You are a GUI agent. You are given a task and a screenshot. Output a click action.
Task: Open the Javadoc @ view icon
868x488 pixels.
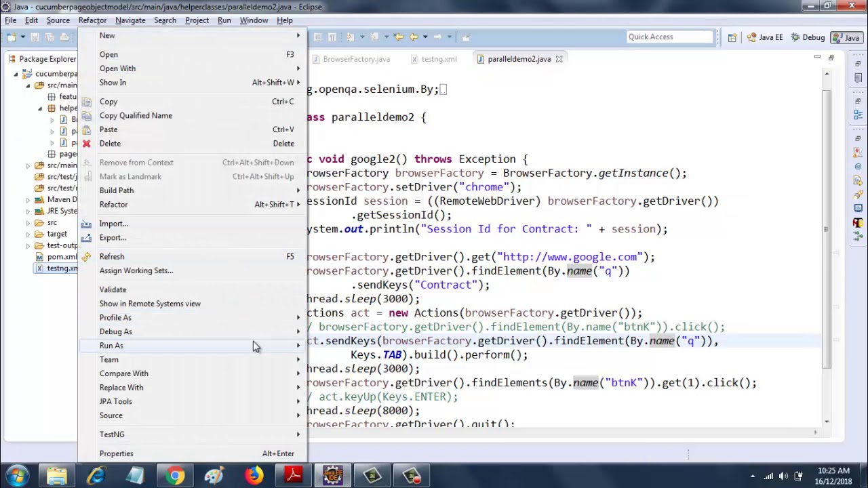[x=858, y=167]
